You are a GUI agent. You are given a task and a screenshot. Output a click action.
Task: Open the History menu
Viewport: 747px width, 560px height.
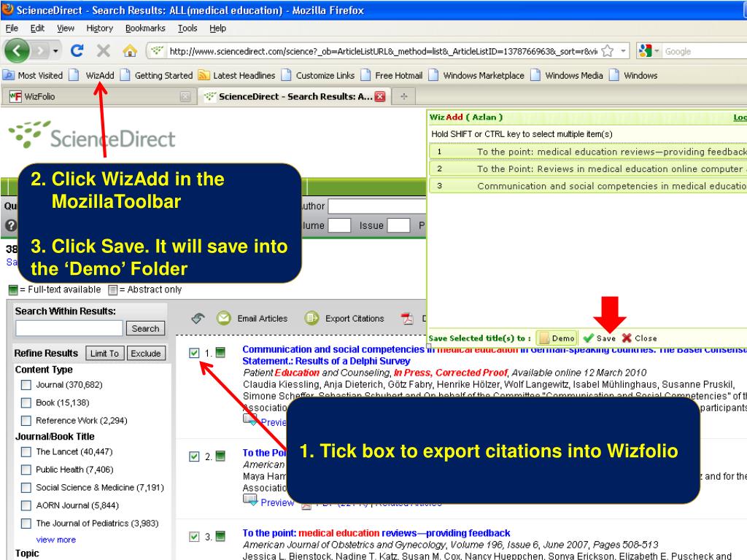tap(99, 28)
